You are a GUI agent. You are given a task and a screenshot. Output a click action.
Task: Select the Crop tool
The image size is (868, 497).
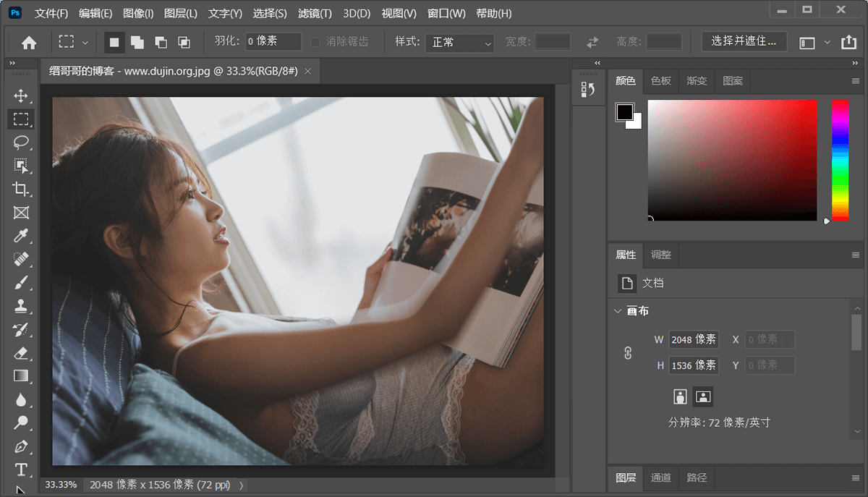21,189
